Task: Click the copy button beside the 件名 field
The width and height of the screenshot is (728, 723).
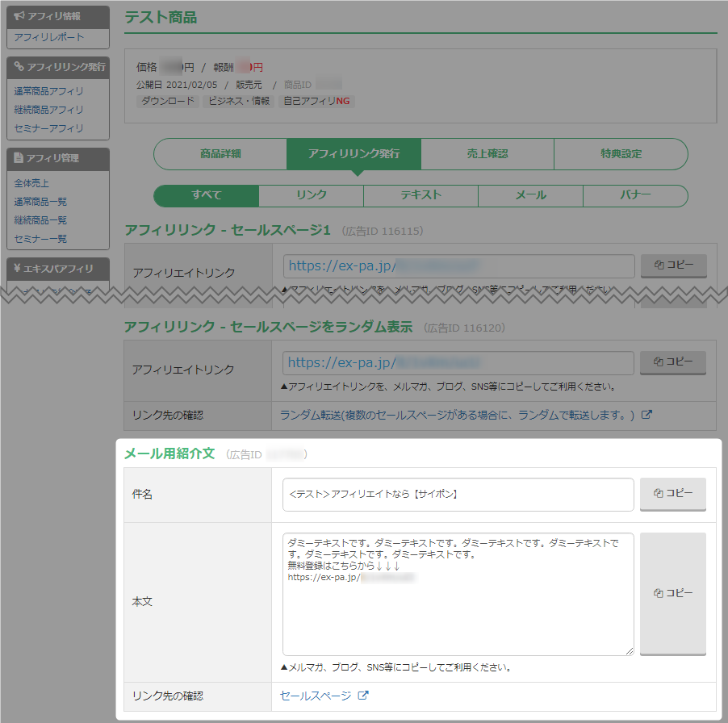Action: pos(672,494)
